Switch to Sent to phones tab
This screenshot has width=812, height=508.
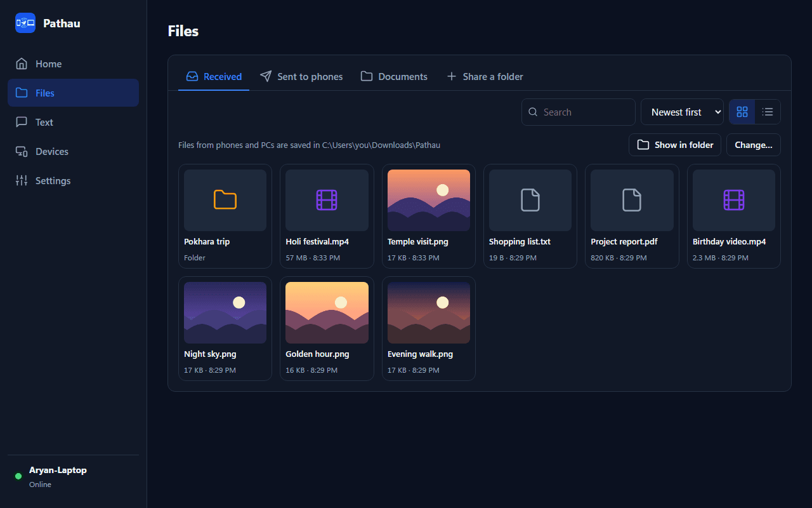pyautogui.click(x=301, y=76)
